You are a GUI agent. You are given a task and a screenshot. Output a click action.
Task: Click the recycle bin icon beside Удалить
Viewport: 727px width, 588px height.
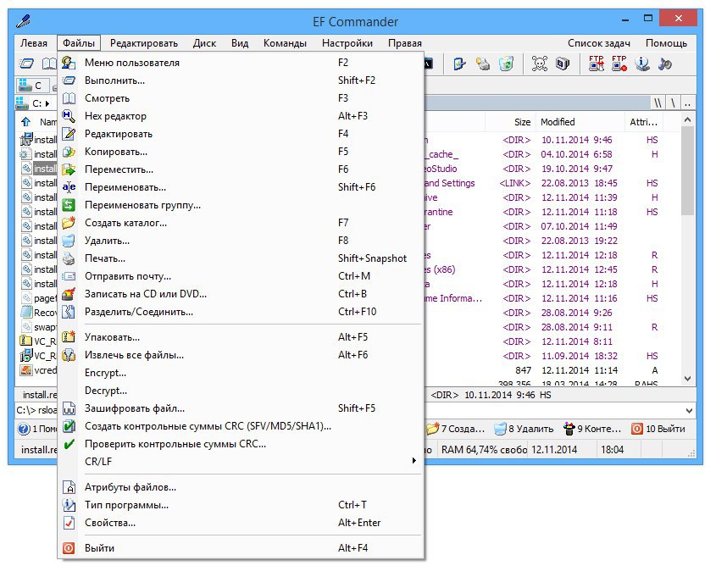[69, 241]
